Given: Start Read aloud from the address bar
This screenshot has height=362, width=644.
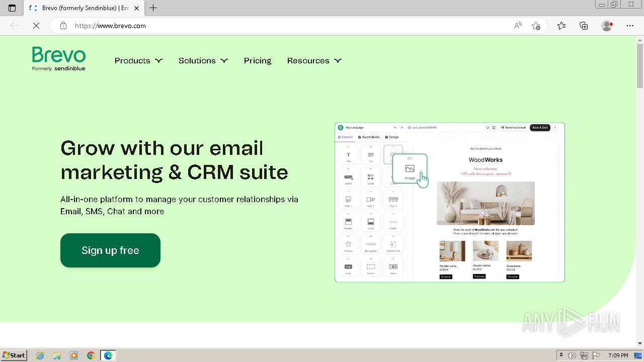Looking at the screenshot, I should (x=518, y=26).
